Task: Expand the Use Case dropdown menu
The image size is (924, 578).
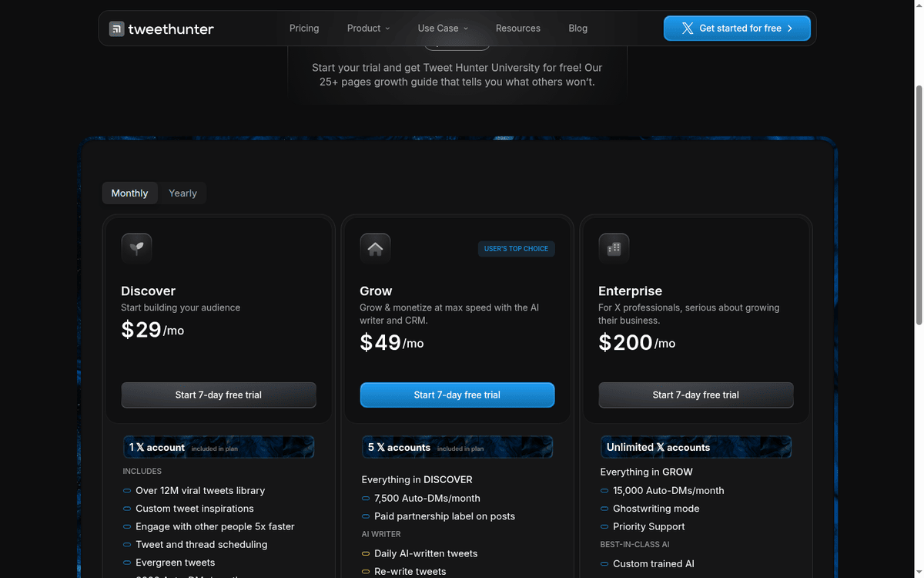Action: [443, 29]
